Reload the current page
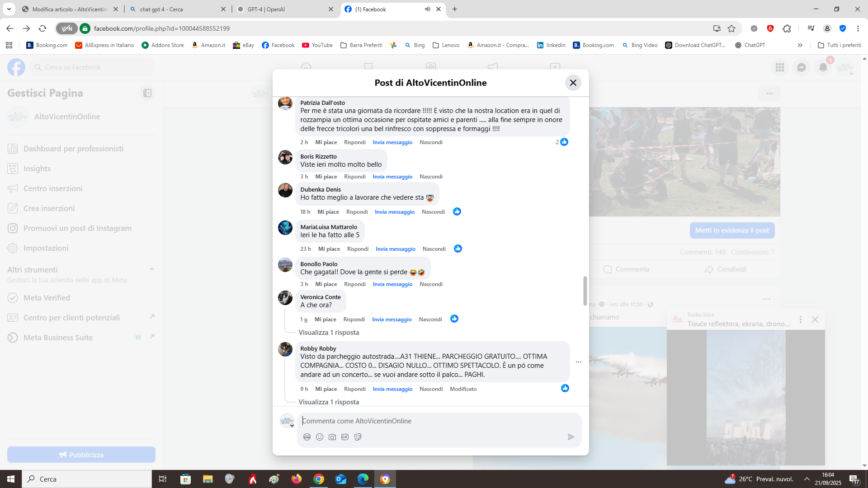 pyautogui.click(x=42, y=28)
